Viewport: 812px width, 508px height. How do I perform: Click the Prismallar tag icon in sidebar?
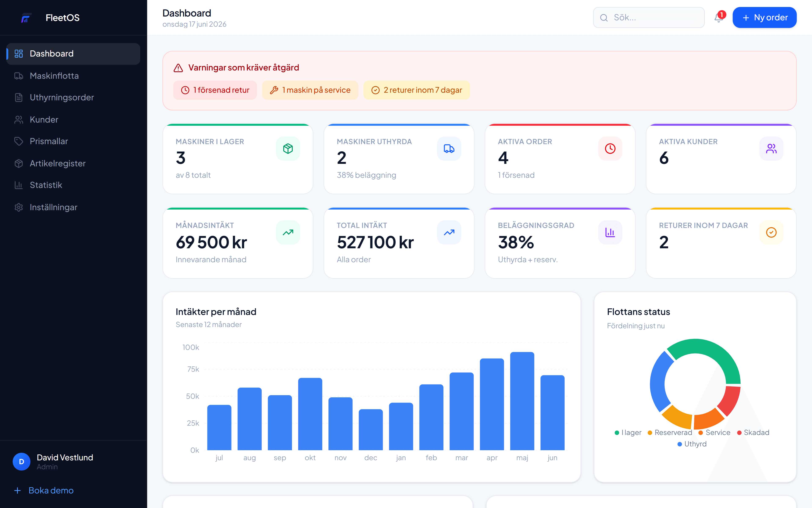19,141
